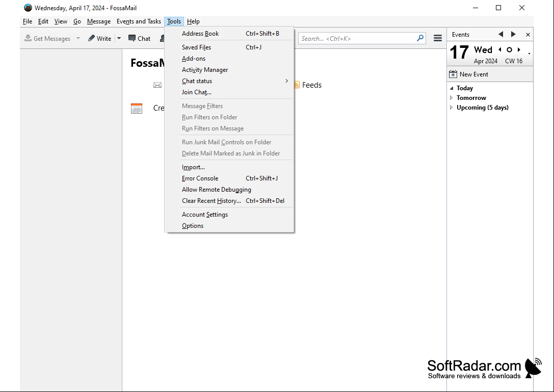Go to previous day in Events pane

(500, 34)
